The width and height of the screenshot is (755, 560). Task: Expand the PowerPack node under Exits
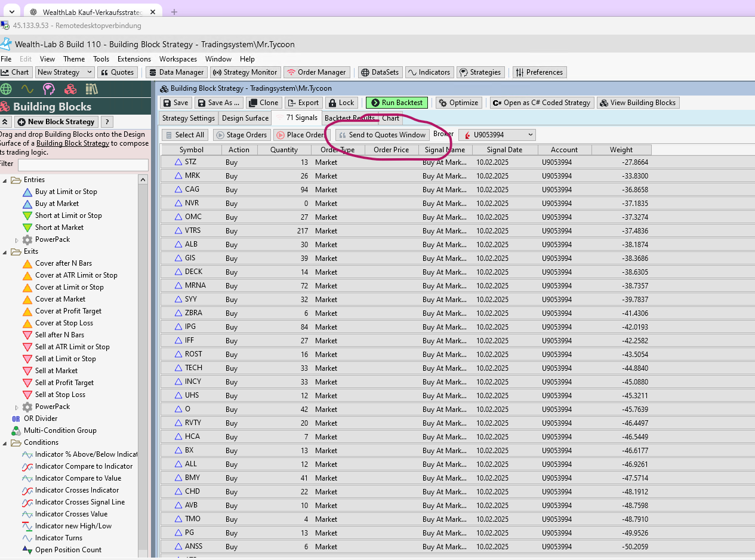17,407
